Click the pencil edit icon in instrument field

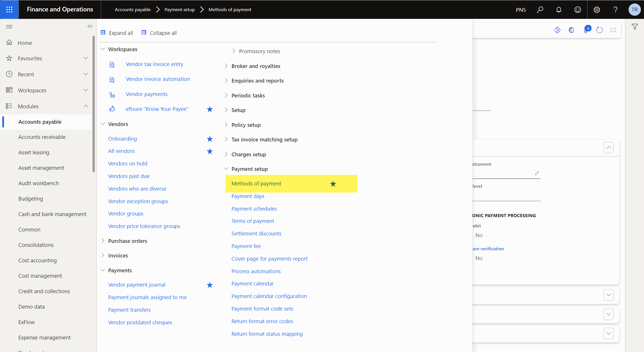537,173
